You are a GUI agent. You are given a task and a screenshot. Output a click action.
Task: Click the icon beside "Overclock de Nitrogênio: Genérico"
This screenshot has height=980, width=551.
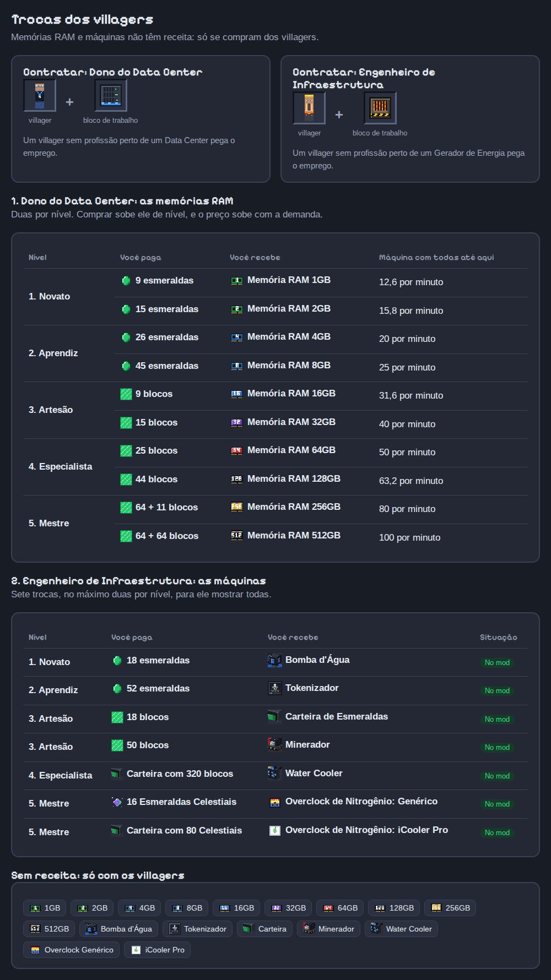click(x=274, y=802)
